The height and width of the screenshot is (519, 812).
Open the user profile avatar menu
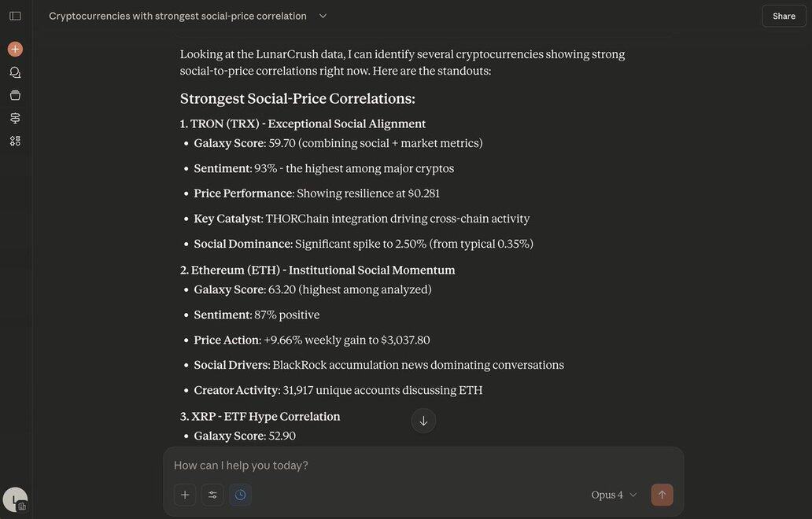click(15, 499)
